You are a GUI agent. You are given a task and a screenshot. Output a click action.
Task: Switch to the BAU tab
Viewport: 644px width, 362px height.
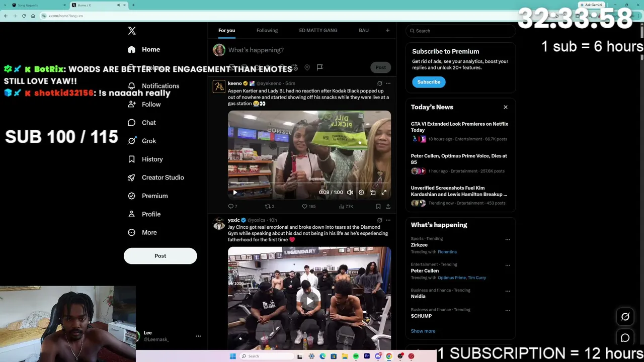tap(364, 31)
